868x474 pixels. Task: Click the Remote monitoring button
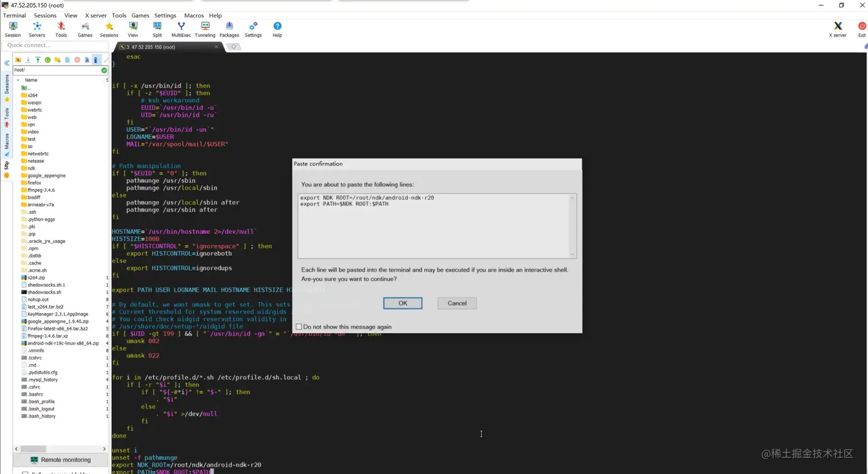click(x=60, y=460)
